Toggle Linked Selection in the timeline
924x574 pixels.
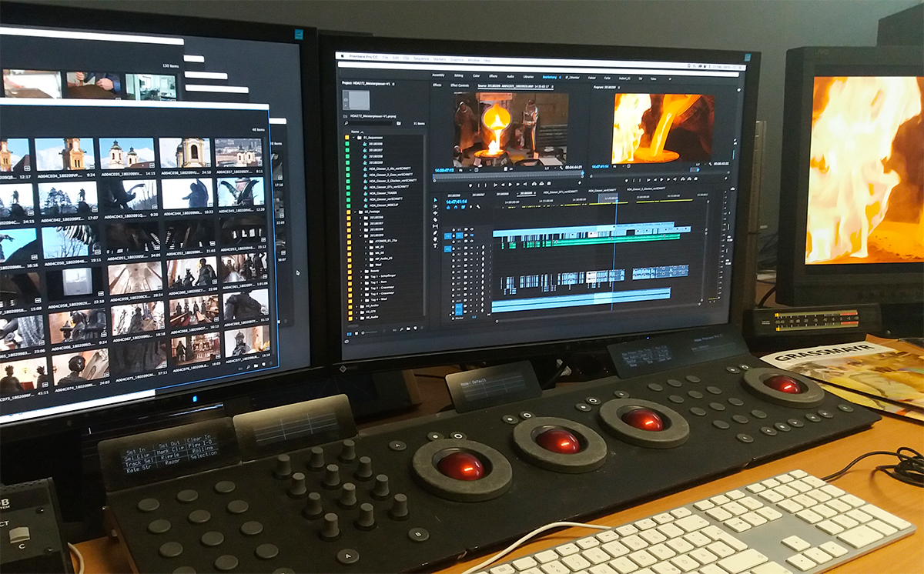(463, 207)
